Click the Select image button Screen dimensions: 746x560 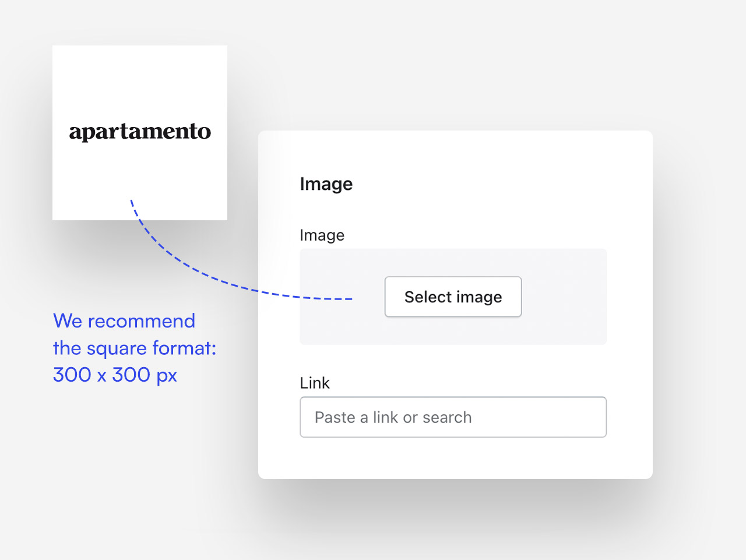pyautogui.click(x=453, y=297)
